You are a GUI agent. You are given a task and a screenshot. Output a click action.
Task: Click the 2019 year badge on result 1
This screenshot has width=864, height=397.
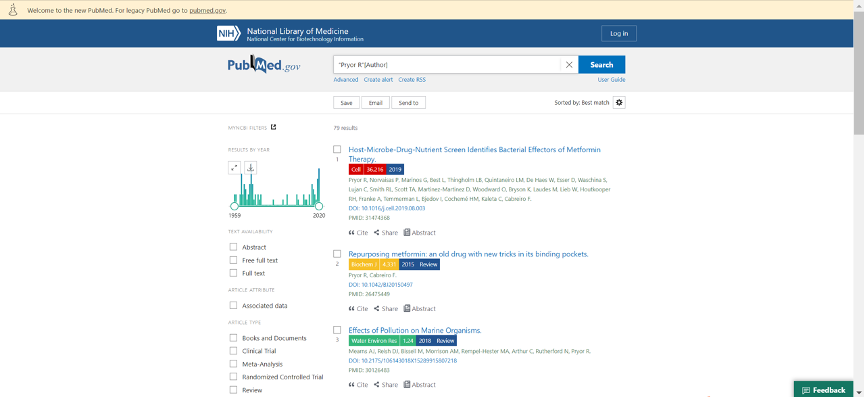(x=395, y=170)
